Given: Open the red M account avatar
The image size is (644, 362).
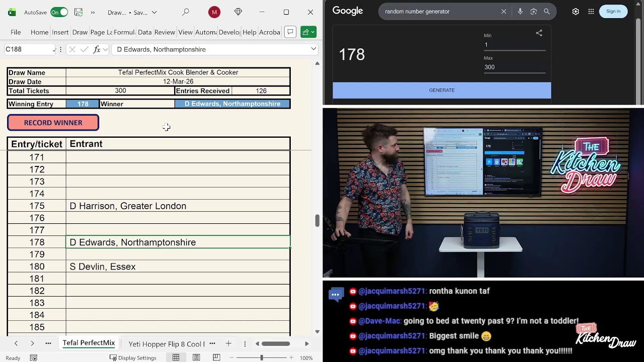Looking at the screenshot, I should [x=214, y=12].
